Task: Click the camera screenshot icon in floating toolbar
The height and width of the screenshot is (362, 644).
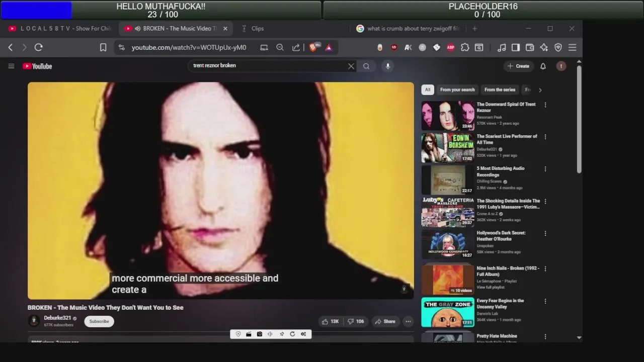Action: (260, 334)
